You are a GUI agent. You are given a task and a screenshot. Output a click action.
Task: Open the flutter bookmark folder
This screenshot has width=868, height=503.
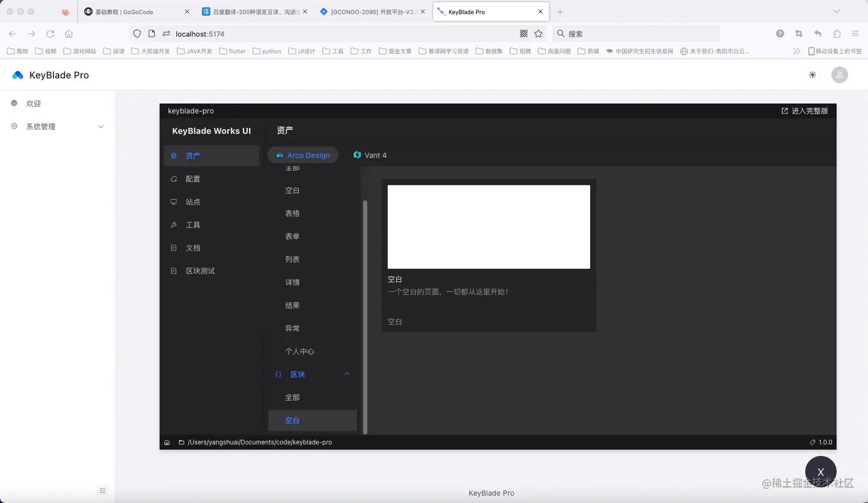click(232, 51)
